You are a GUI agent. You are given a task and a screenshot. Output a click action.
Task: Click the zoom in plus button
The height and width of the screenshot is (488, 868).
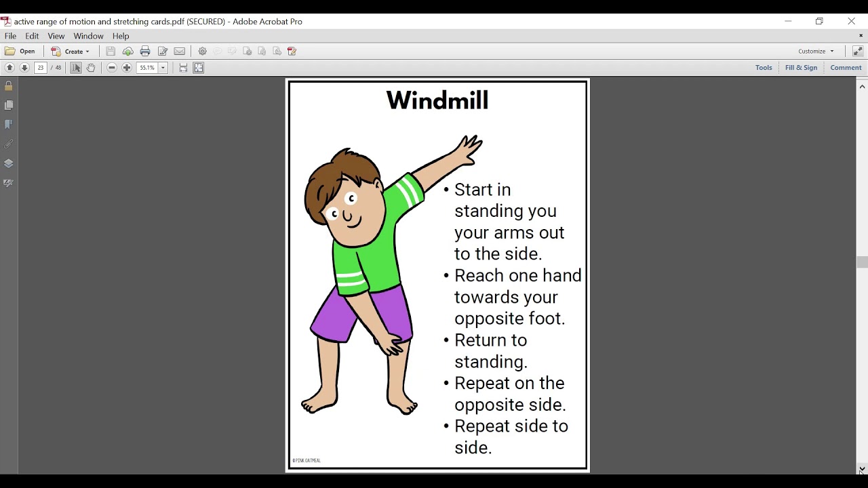tap(127, 68)
